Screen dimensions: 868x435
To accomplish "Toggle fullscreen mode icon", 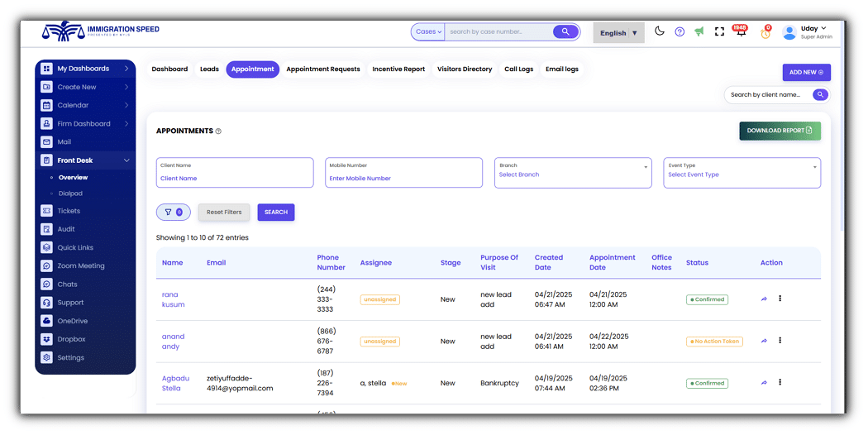I will pyautogui.click(x=719, y=31).
